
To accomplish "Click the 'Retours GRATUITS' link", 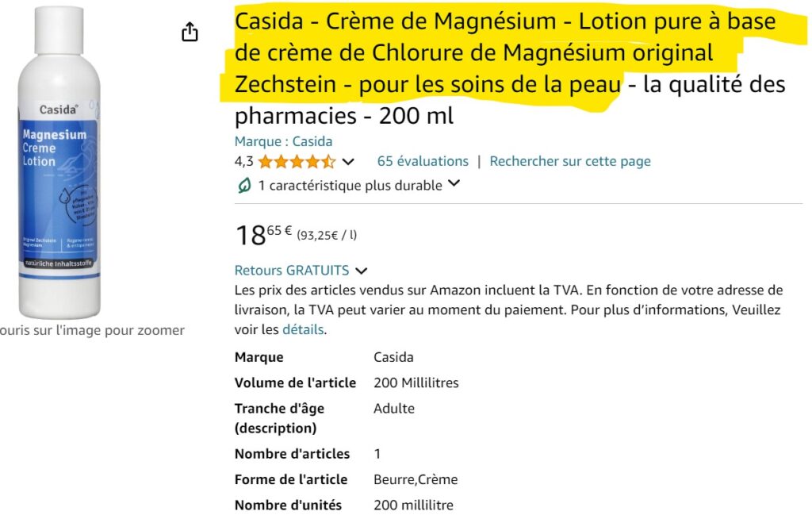I will (x=292, y=270).
